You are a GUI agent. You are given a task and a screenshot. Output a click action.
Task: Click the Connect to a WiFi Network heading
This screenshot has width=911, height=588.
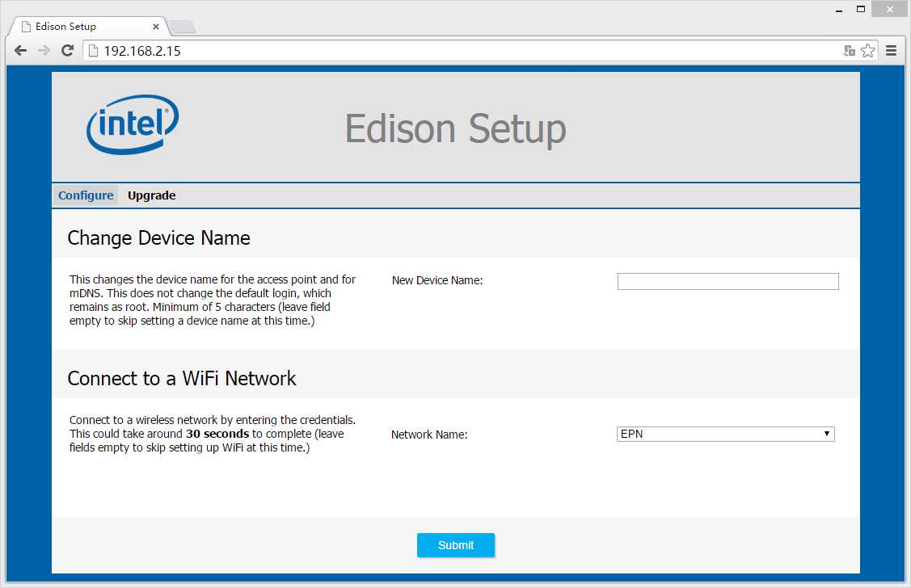coord(182,379)
